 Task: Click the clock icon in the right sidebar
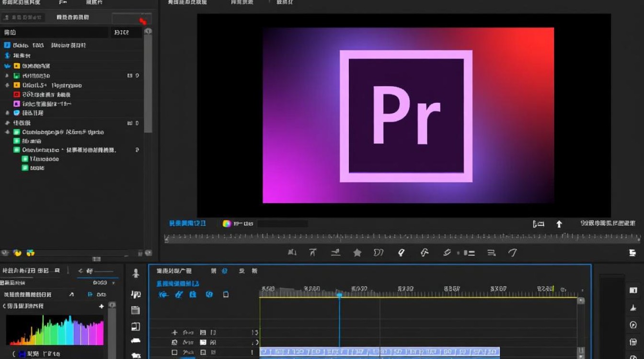(633, 325)
